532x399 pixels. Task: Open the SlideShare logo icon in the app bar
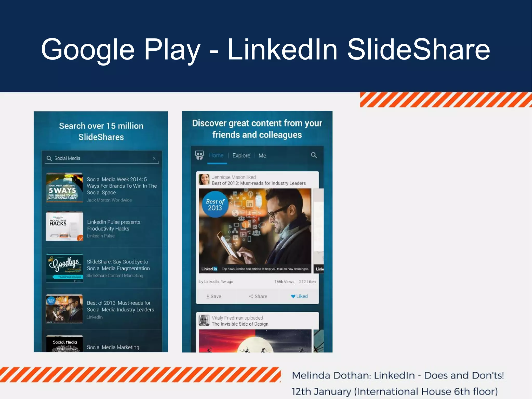199,155
